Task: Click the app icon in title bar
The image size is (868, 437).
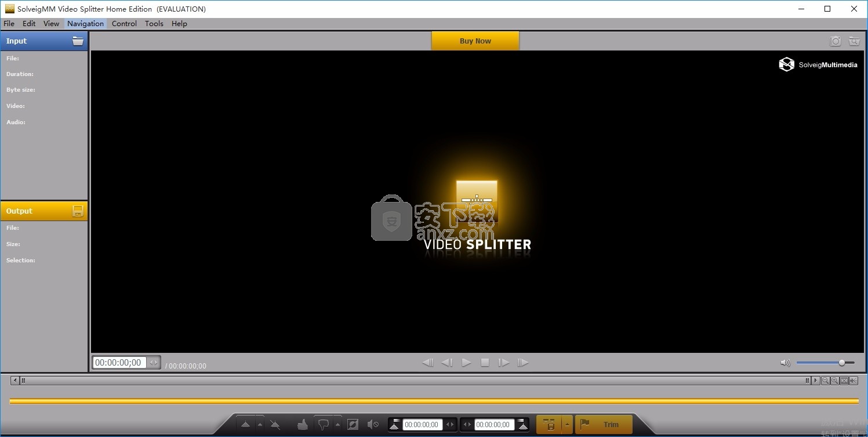Action: [9, 9]
